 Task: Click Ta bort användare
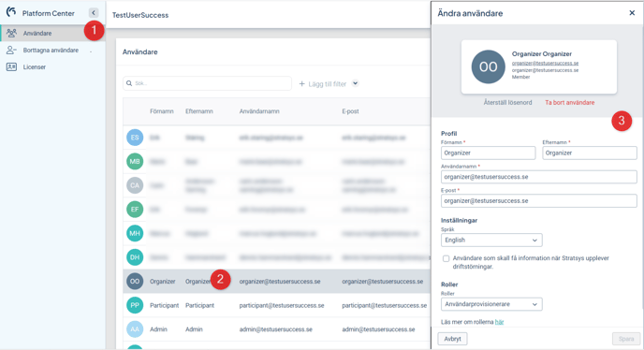[570, 102]
